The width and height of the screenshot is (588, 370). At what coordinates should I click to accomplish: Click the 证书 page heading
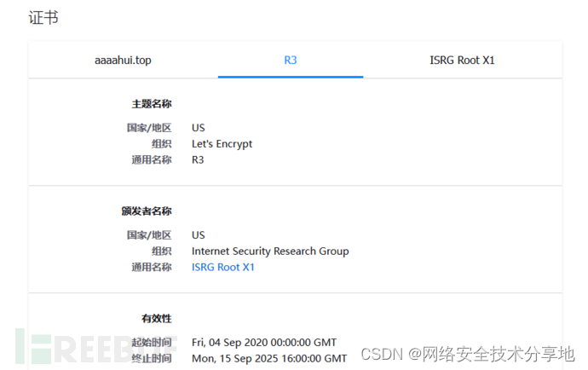tap(43, 18)
